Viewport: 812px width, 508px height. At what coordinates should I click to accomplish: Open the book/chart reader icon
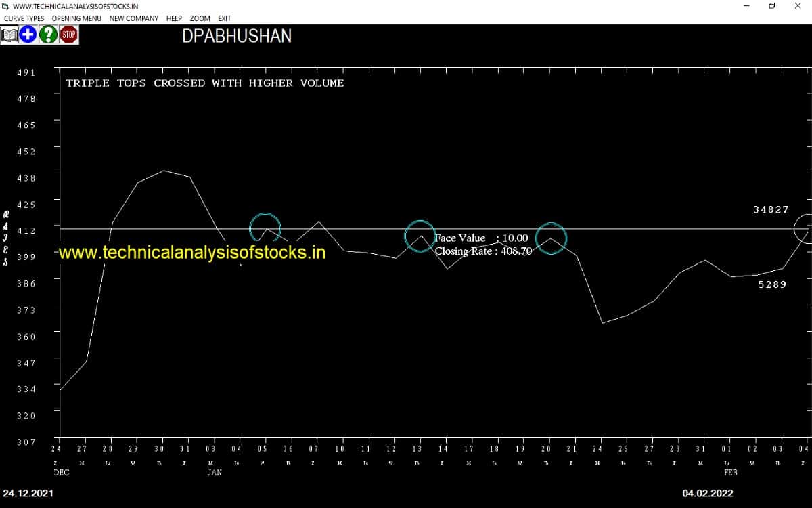coord(10,34)
